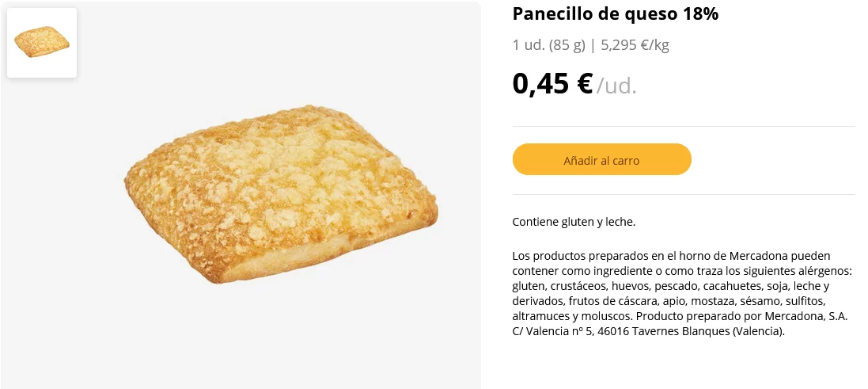Click the divider line below the price
Viewport: 868px width, 389px height.
(x=684, y=127)
